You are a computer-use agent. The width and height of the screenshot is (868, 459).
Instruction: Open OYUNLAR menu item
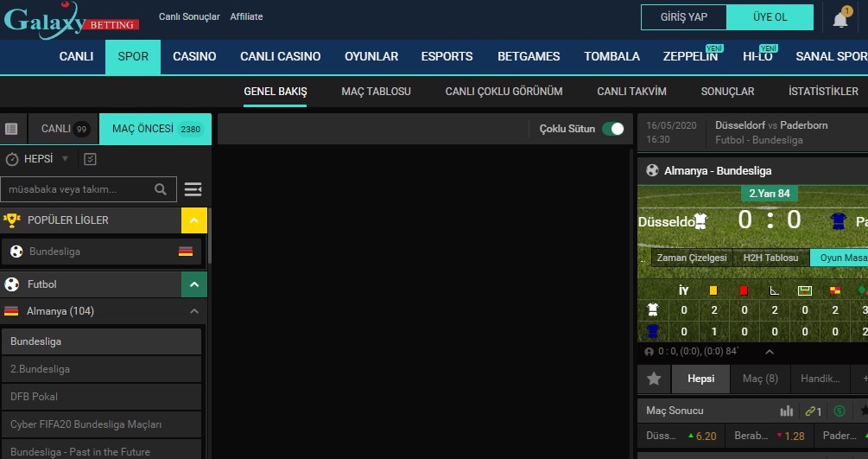(371, 56)
